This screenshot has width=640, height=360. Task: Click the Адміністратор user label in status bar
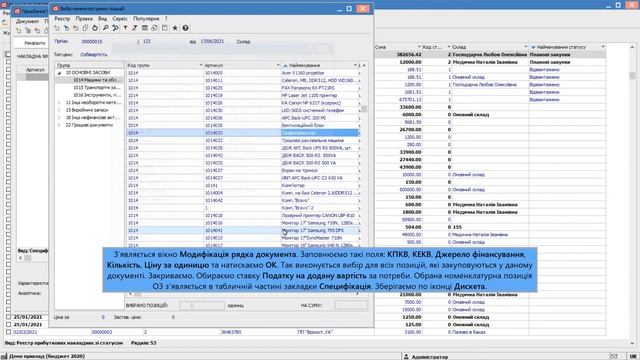pos(429,357)
